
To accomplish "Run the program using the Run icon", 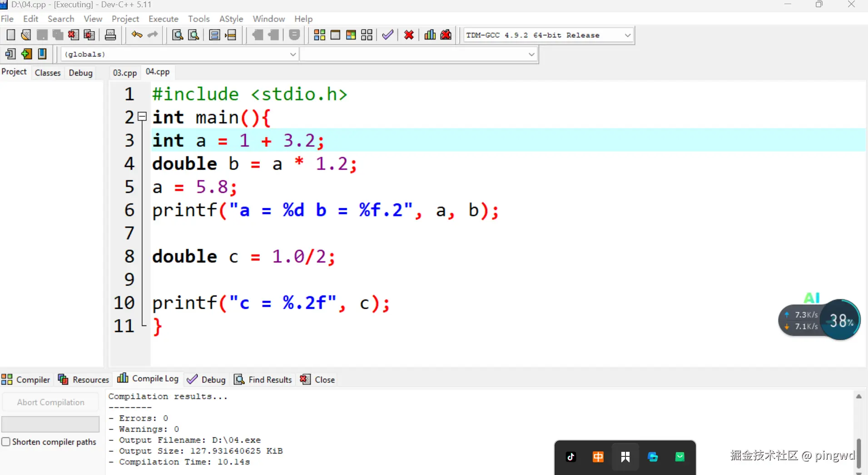I will (335, 35).
